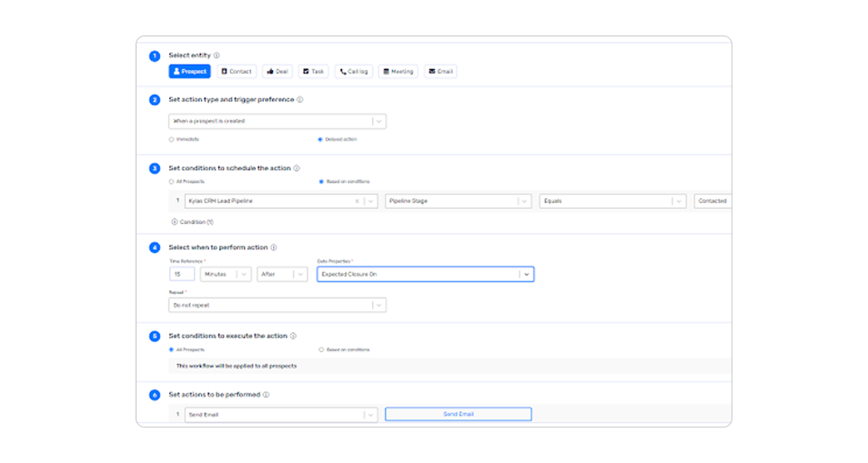The image size is (868, 463).
Task: Open the 'When a prospect is created' dropdown
Action: 378,121
